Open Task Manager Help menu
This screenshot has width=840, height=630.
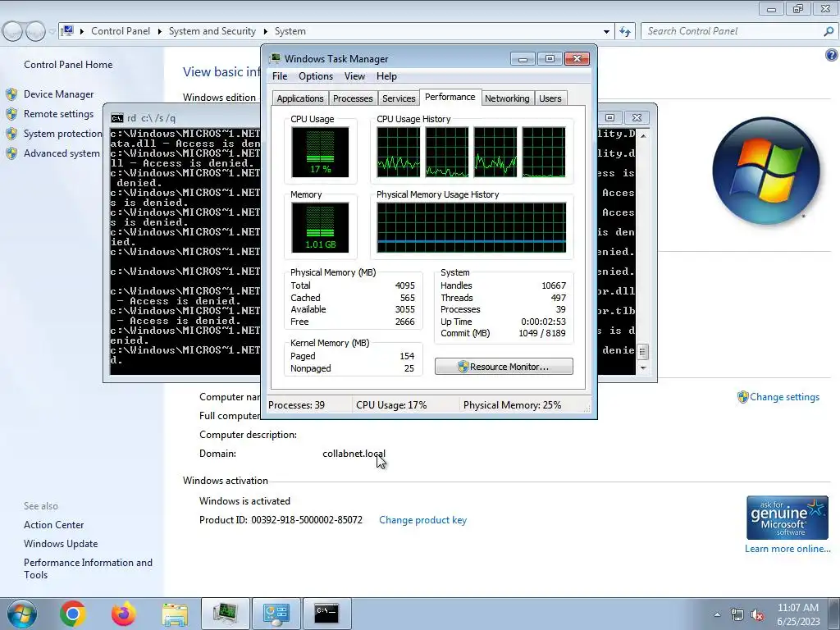tap(386, 76)
